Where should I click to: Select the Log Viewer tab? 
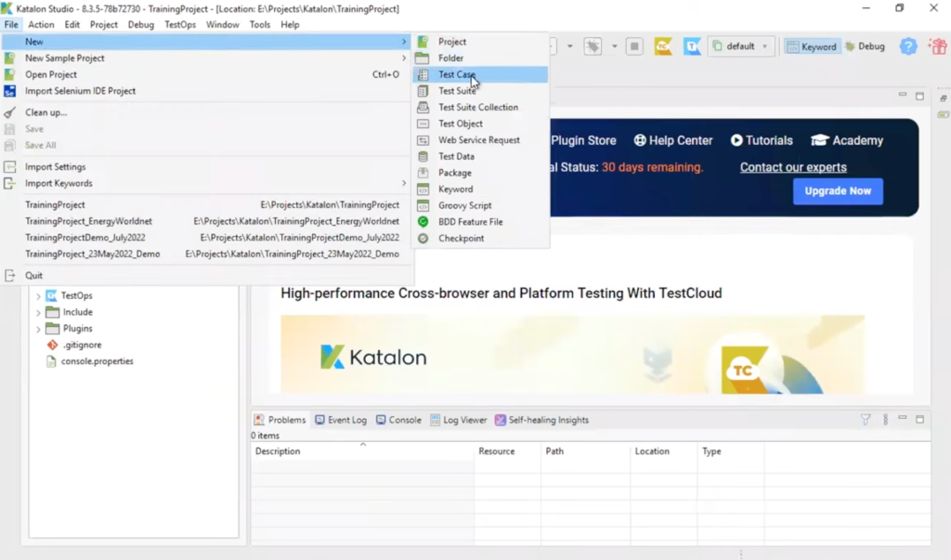click(459, 420)
